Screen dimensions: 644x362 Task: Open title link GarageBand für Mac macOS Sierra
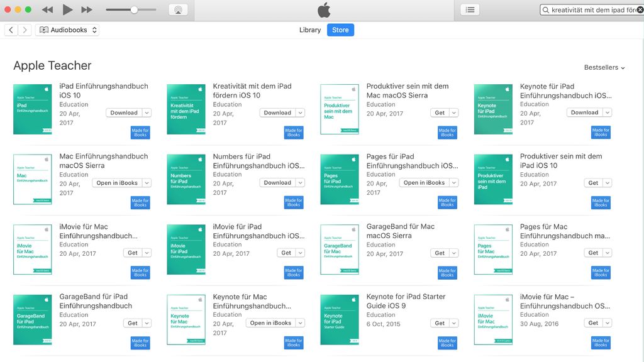click(x=401, y=231)
